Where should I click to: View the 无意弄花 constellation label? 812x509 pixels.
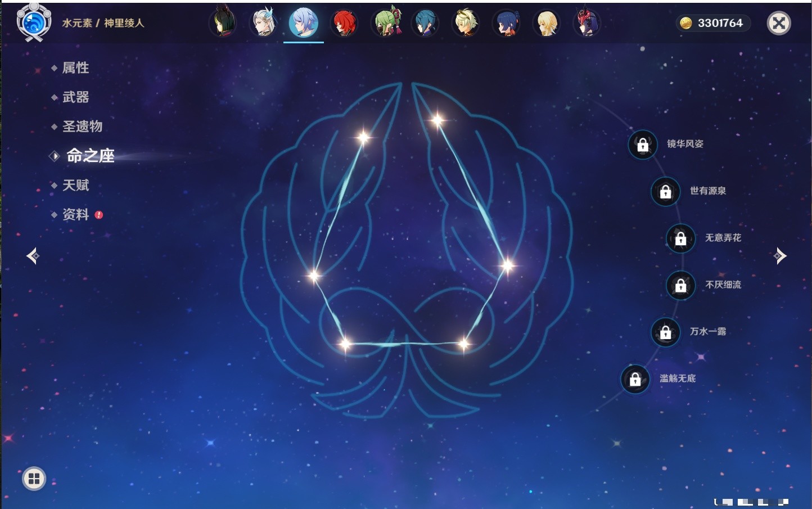[x=723, y=238]
